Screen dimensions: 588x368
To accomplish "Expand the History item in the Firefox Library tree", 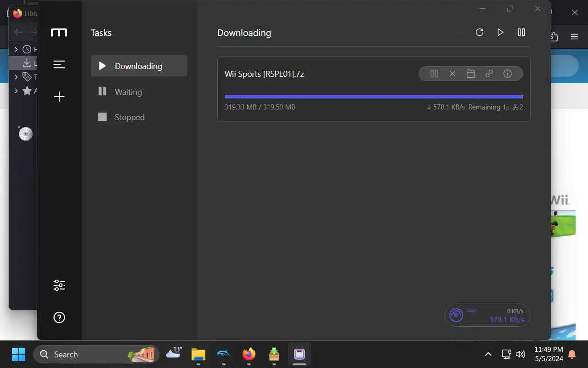I will [x=17, y=49].
